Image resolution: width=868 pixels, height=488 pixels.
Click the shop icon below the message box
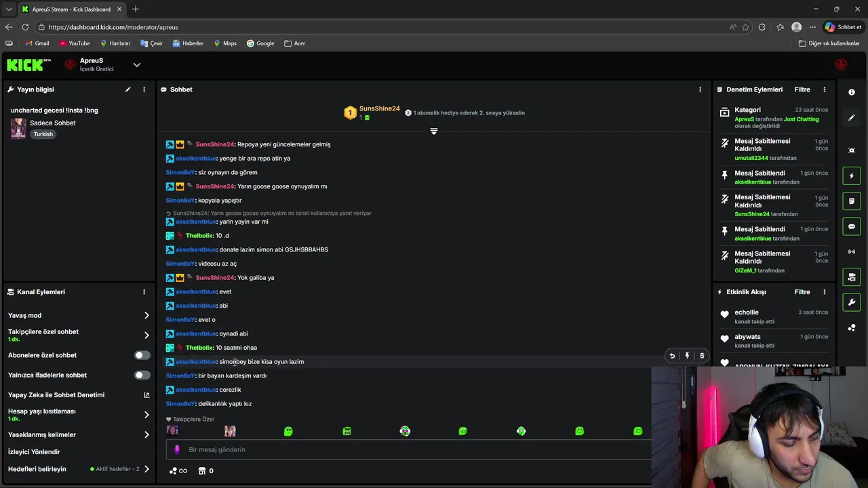pos(201,471)
